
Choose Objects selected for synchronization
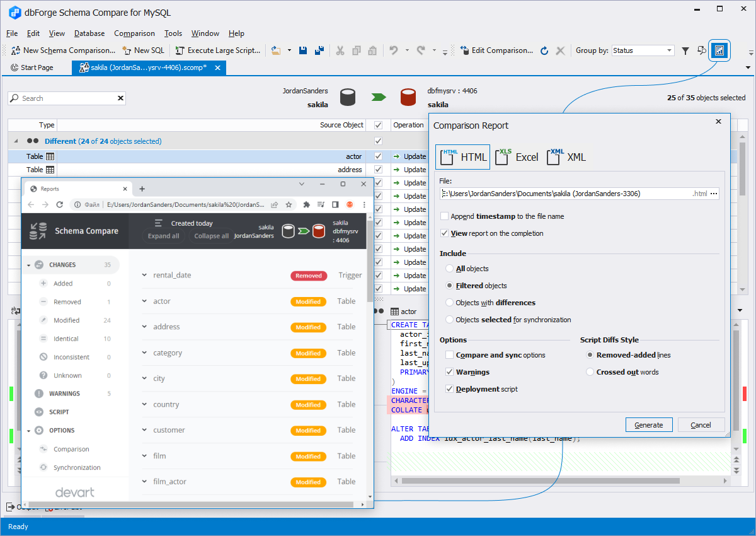[450, 320]
